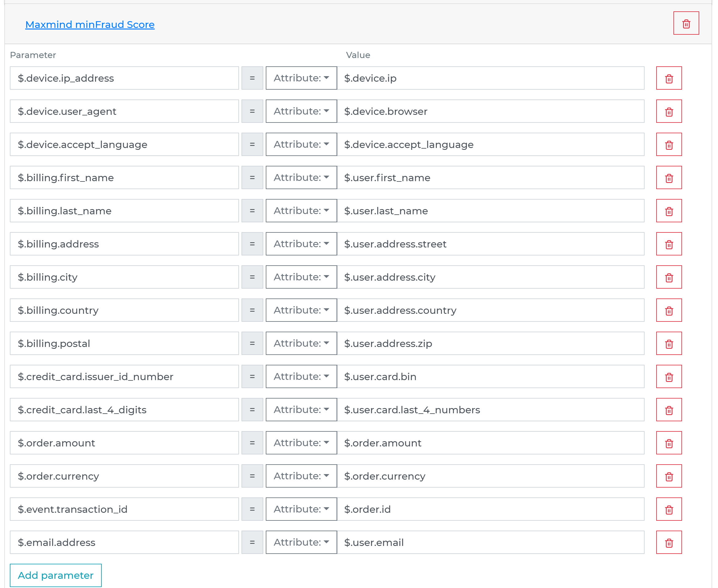Open Attribute dropdown for $.device.ip_address

(301, 78)
